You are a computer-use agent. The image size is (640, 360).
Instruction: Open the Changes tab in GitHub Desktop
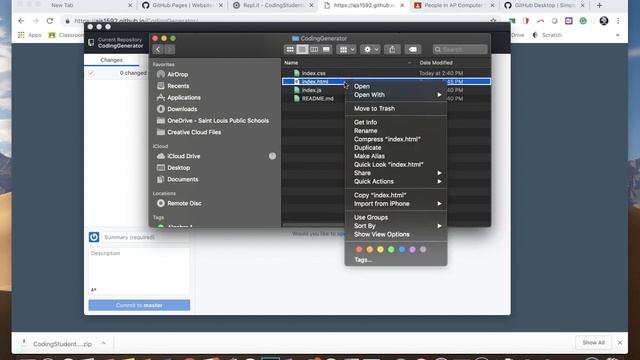111,60
